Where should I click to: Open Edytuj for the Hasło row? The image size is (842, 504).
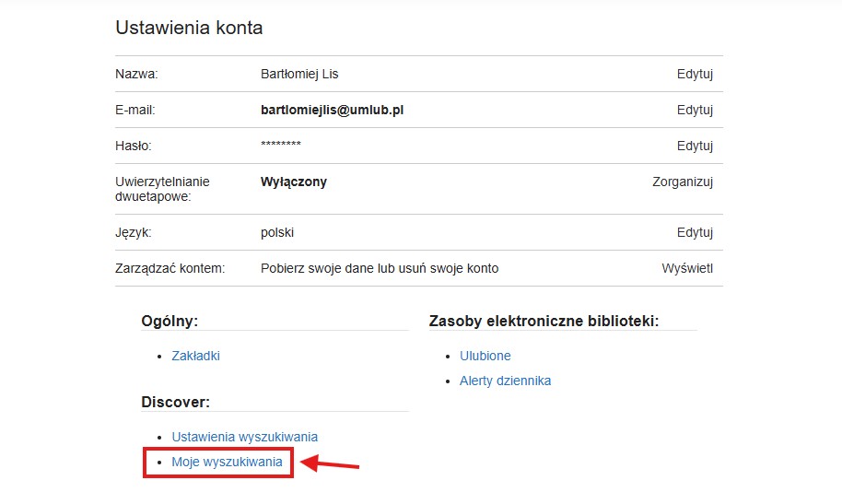(695, 146)
